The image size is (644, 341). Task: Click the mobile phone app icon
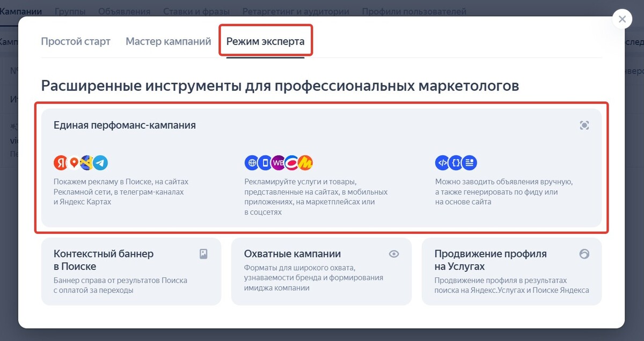coord(265,162)
